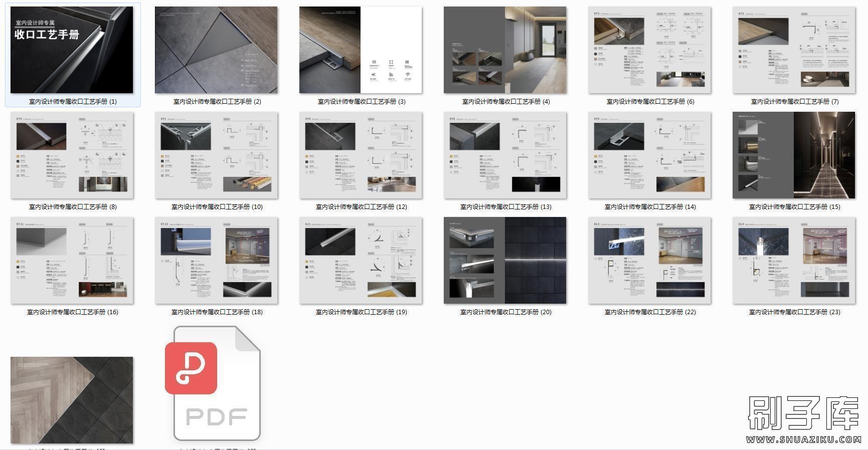Viewport: 868px width, 450px height.
Task: Select the file name ending in (19)
Action: pyautogui.click(x=361, y=312)
